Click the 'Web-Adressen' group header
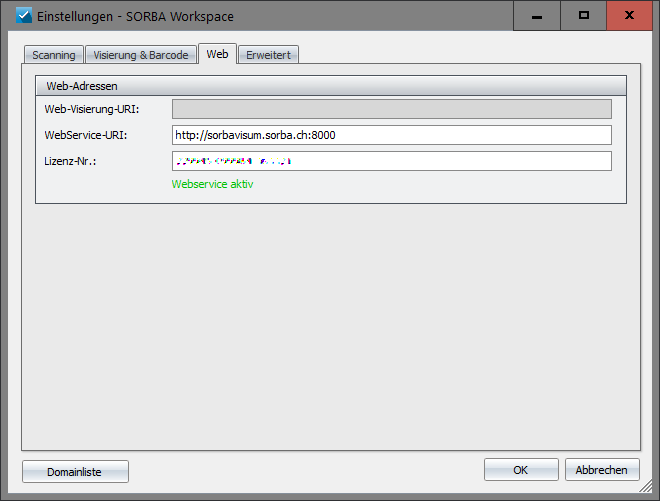 click(331, 86)
